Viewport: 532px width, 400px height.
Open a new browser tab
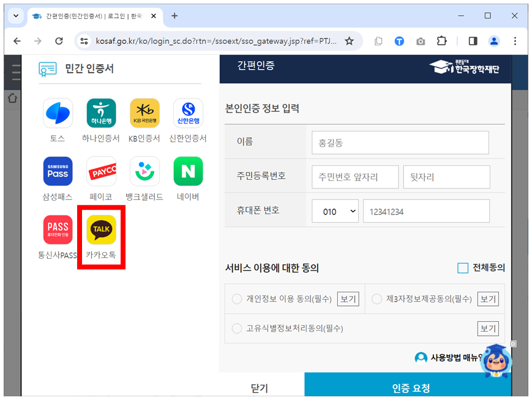(174, 16)
